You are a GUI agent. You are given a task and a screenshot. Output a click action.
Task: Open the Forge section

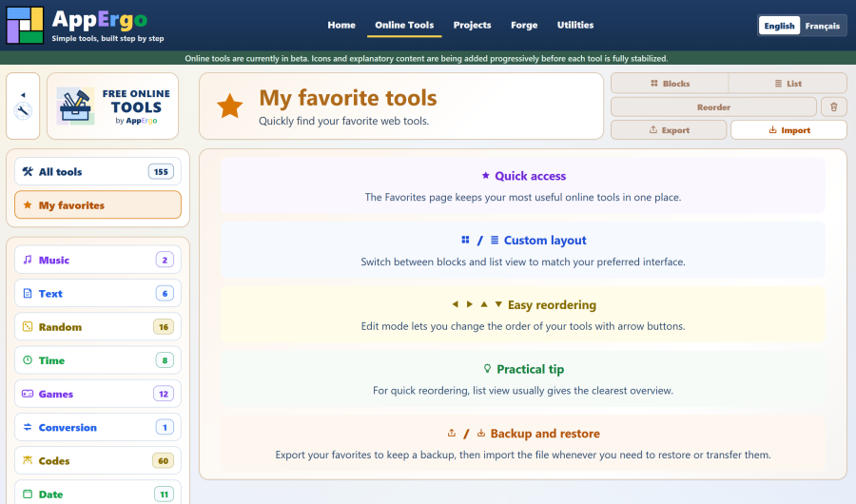[524, 25]
